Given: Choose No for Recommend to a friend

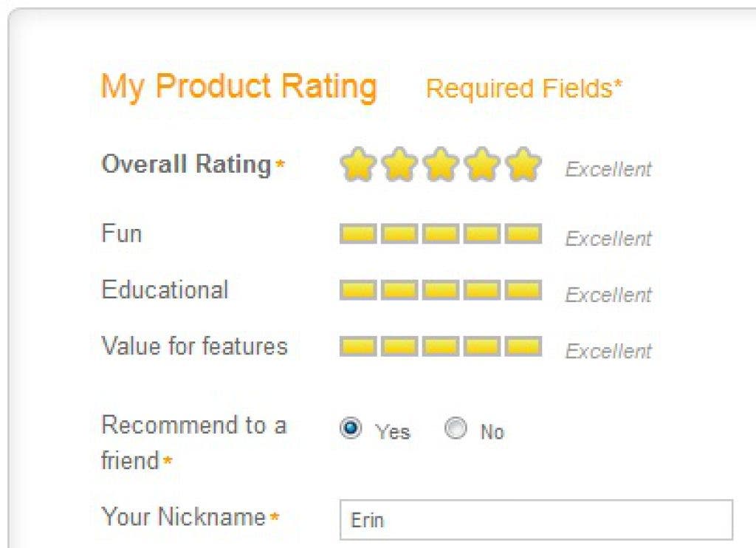Looking at the screenshot, I should pos(456,429).
